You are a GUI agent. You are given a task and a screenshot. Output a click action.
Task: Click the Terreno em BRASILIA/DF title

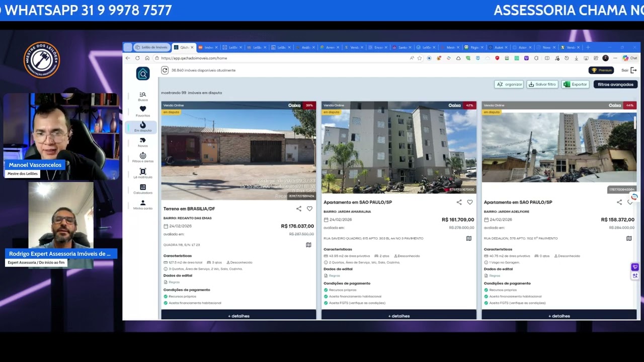tap(189, 209)
